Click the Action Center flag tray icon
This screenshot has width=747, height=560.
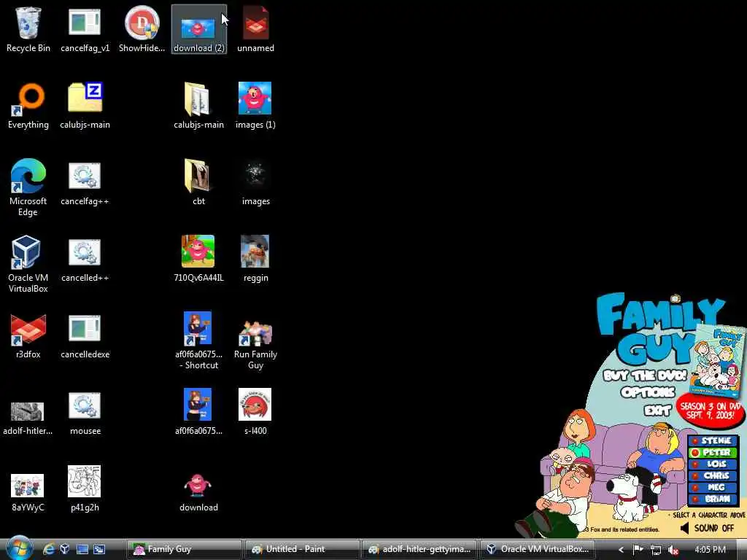(638, 550)
